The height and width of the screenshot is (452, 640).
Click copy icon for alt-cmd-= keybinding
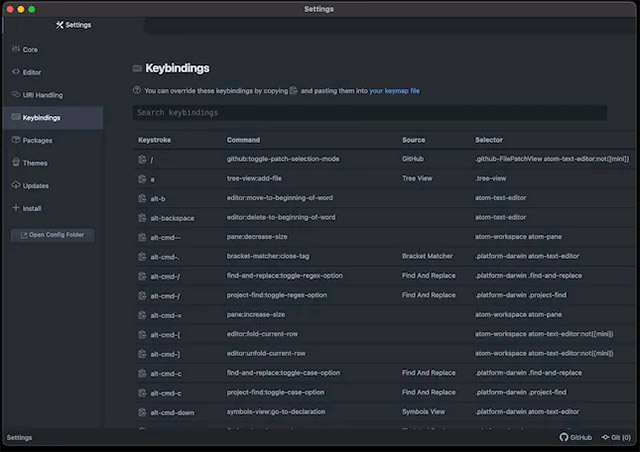click(x=142, y=314)
